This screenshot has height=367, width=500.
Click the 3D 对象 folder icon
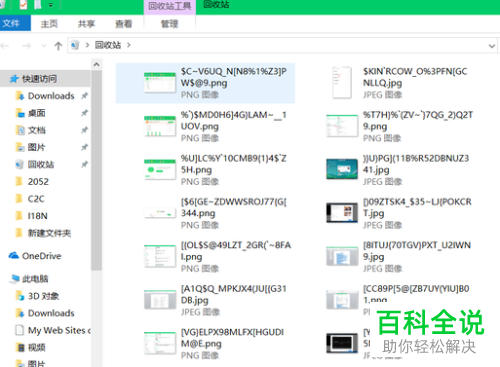[x=20, y=296]
